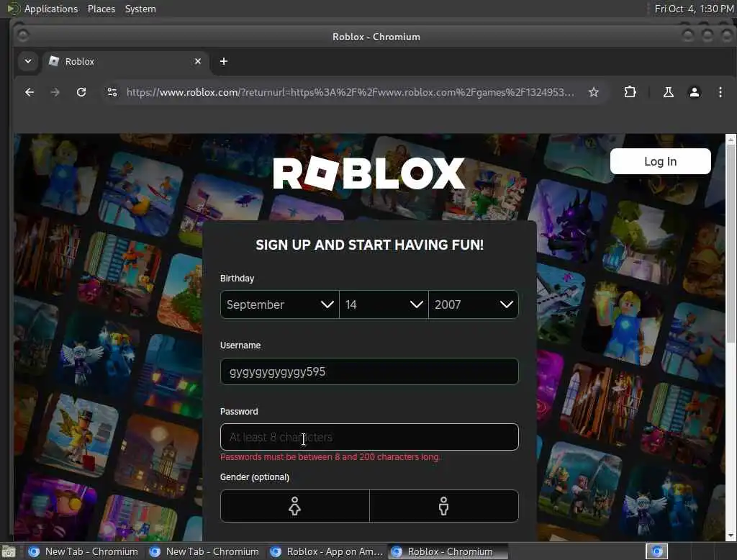Click the SIGN UP AND START HAVING FUN heading
737x560 pixels.
[369, 245]
